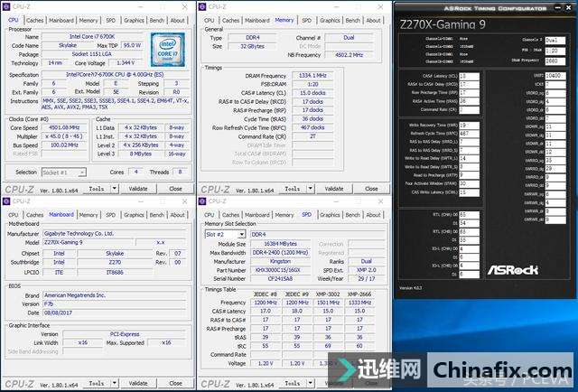Open the About tab in the CPU window

coord(177,21)
